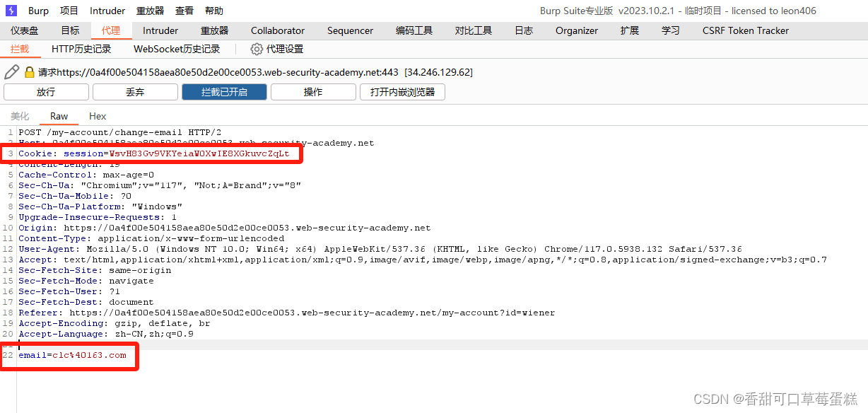This screenshot has height=413, width=868.
Task: Click the 放行 forward button
Action: (46, 92)
